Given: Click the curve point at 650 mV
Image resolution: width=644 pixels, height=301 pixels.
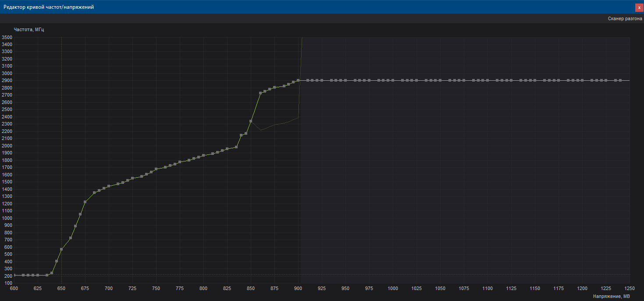Looking at the screenshot, I should click(x=61, y=249).
